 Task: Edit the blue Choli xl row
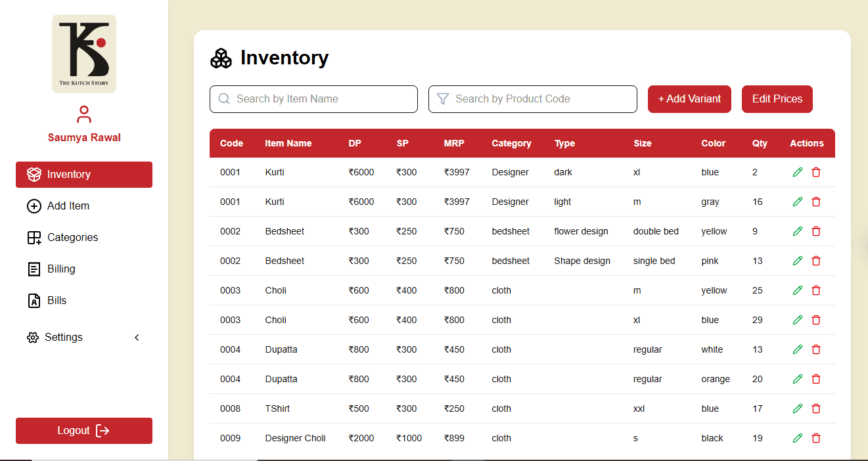coord(798,320)
